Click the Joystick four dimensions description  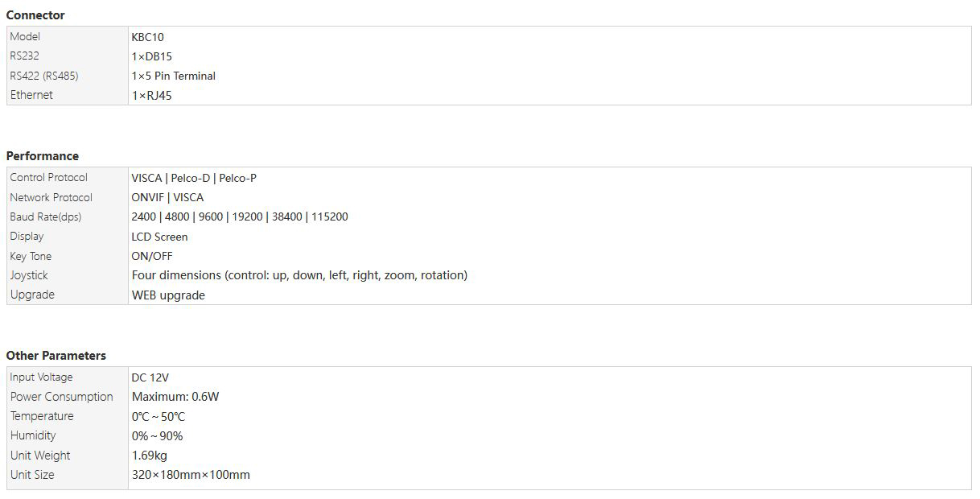(299, 275)
